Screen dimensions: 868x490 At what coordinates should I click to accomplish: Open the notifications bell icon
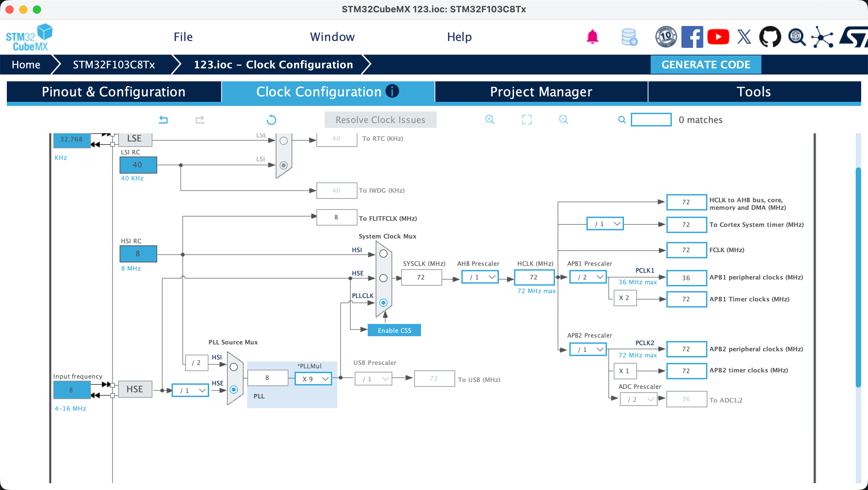(x=592, y=37)
